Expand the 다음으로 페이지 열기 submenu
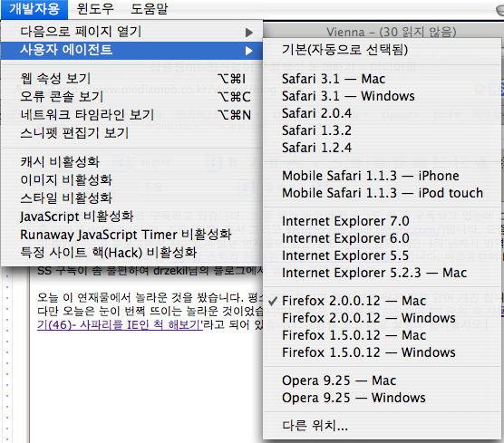The height and width of the screenshot is (443, 504). [131, 32]
